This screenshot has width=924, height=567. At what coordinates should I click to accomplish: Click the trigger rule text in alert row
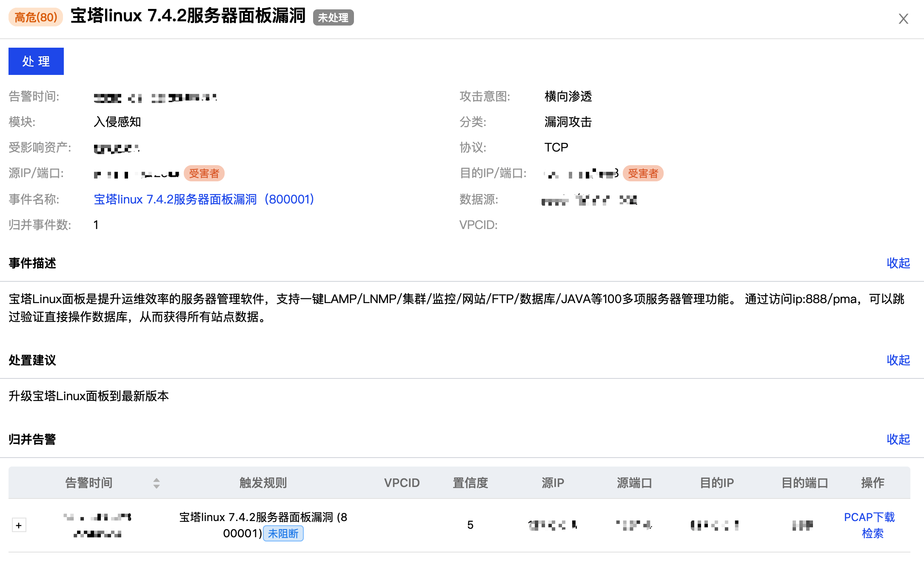coord(263,525)
